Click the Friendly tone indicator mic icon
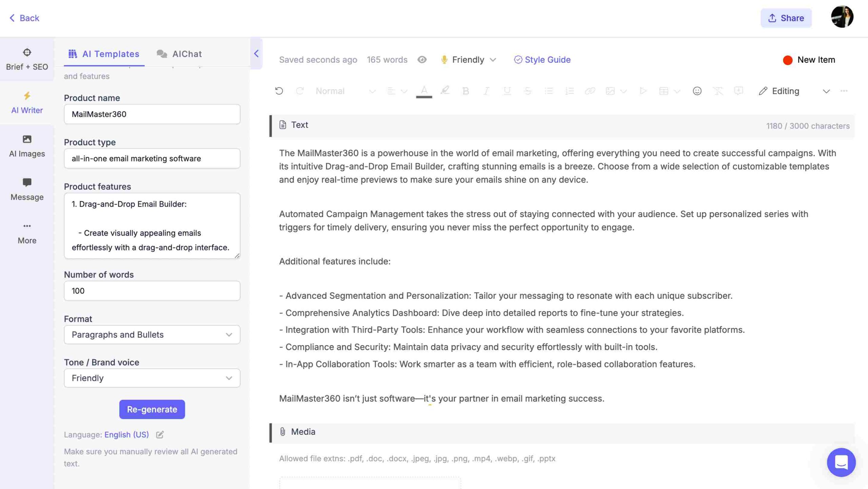Screen dimensions: 868x489 click(x=443, y=59)
